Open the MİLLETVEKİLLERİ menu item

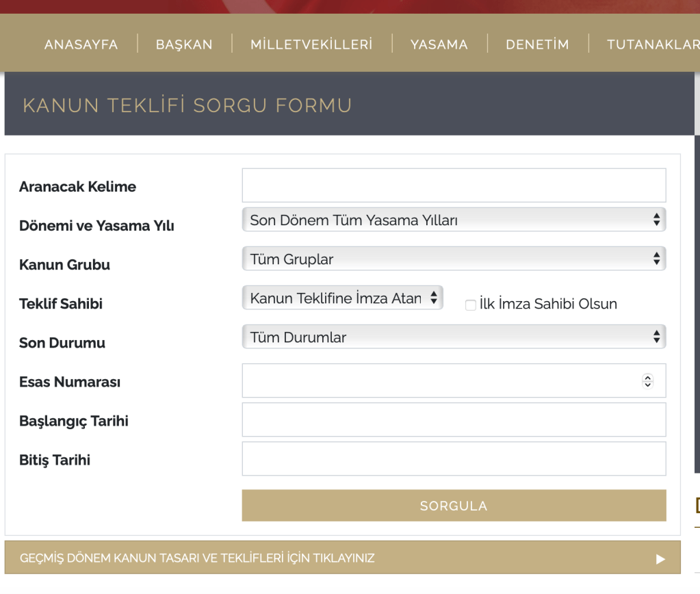311,44
